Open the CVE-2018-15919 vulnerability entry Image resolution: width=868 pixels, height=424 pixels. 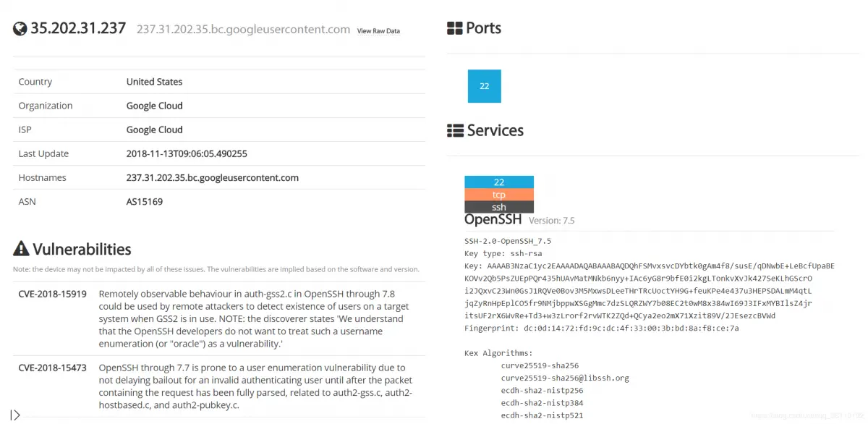point(53,294)
